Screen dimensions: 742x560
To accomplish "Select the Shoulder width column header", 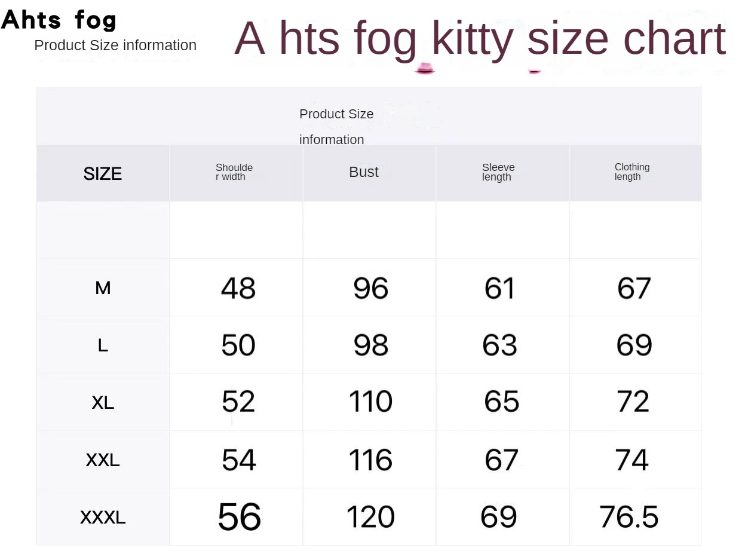I will click(234, 172).
